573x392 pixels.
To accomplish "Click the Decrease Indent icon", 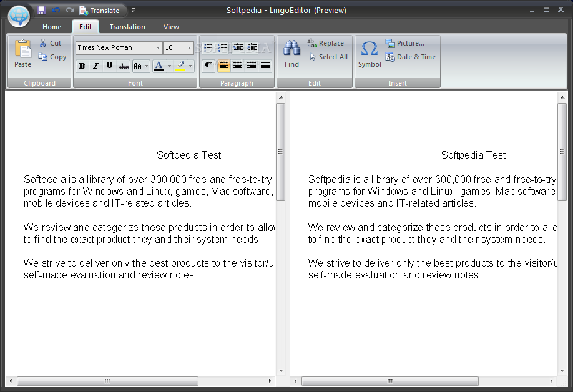I will (x=238, y=48).
